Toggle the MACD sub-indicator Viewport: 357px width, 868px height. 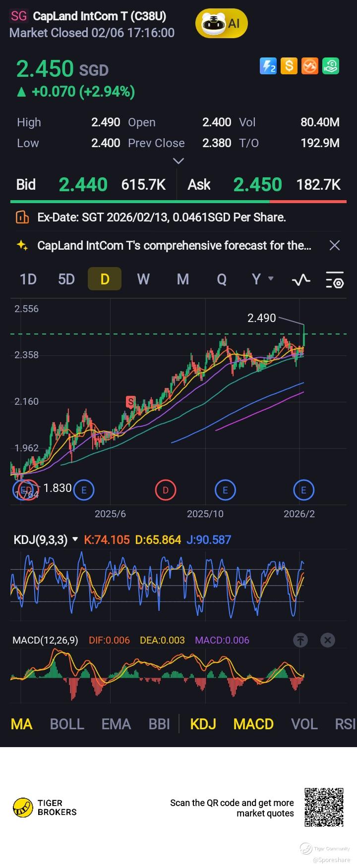pos(253,724)
